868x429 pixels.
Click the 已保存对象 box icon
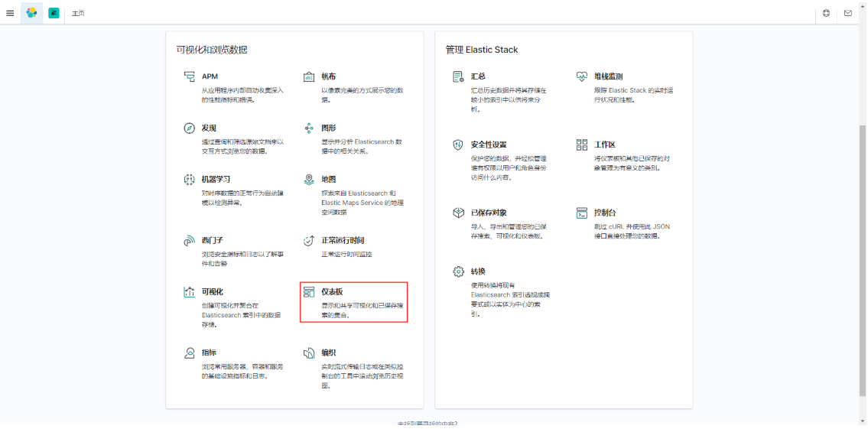click(x=458, y=213)
